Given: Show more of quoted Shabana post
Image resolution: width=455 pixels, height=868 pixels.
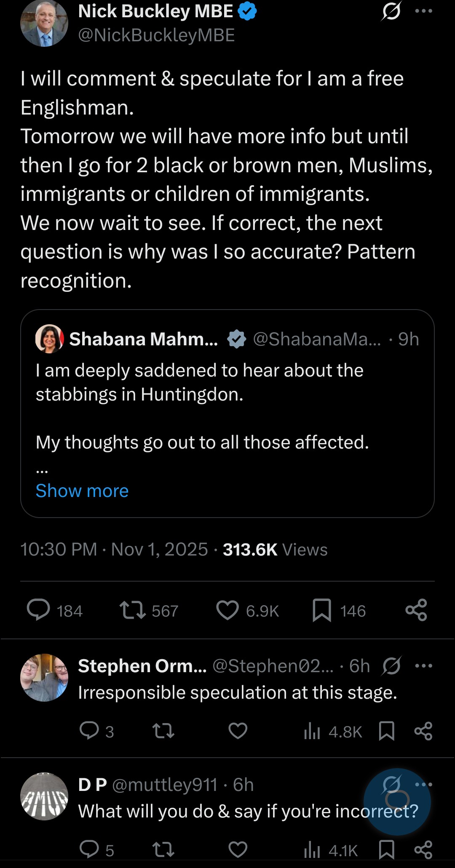Looking at the screenshot, I should (x=82, y=491).
